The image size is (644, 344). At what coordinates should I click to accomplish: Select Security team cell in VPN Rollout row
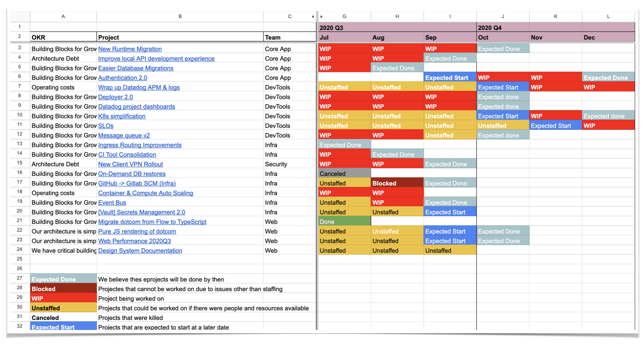click(x=290, y=164)
